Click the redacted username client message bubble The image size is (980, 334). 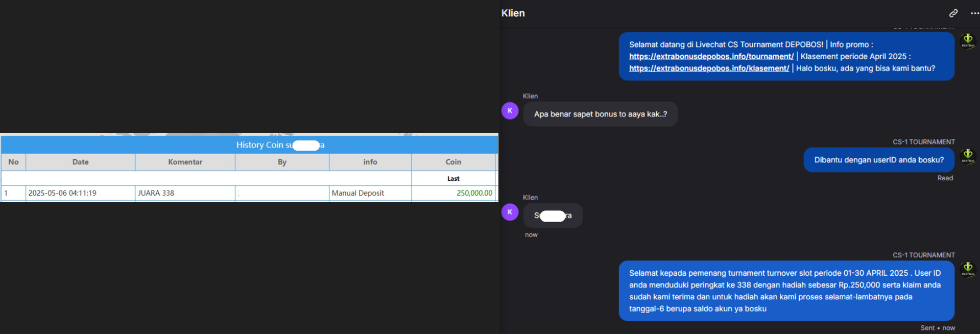click(x=553, y=216)
